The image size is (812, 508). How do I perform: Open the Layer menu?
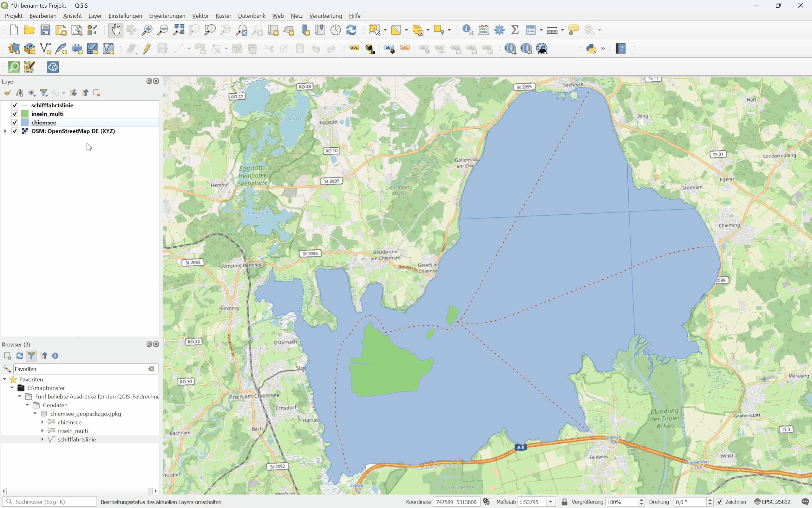pos(95,16)
